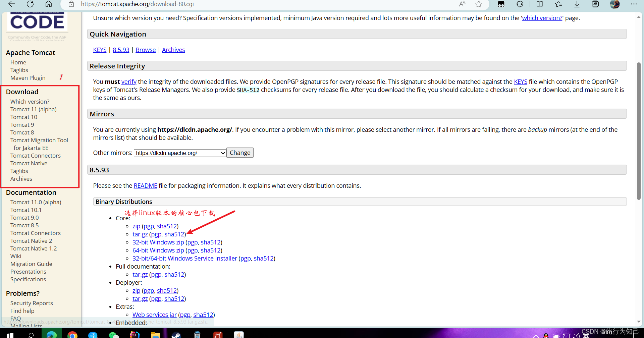Open the KEYS link under Quick Navigation
The height and width of the screenshot is (338, 644).
pos(100,50)
